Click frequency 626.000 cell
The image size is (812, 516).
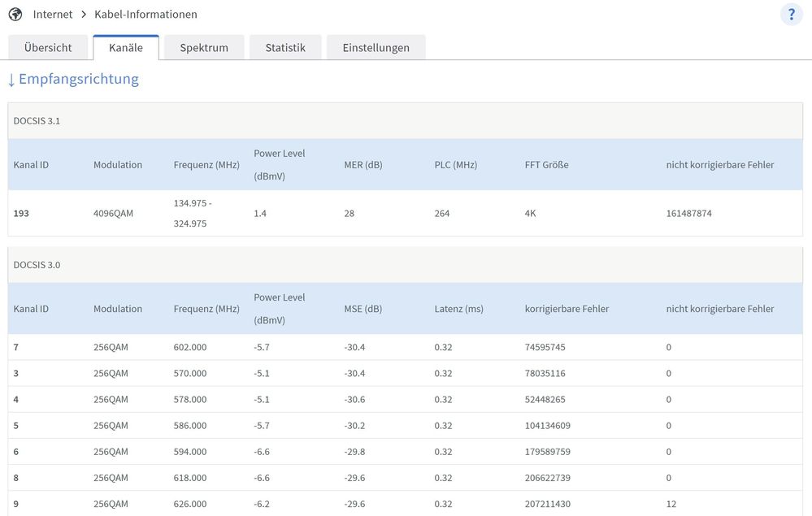(190, 504)
